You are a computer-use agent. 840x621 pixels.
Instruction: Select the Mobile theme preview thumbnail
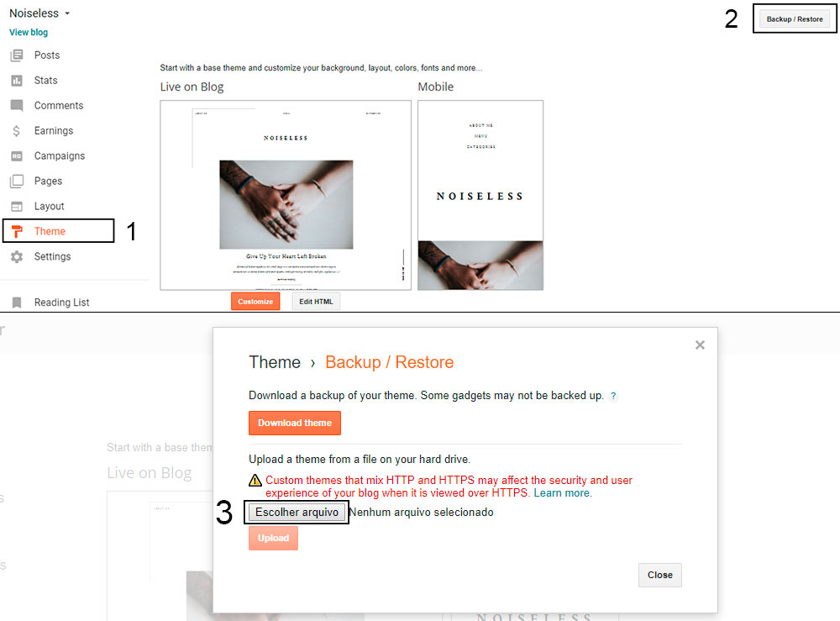click(x=480, y=195)
